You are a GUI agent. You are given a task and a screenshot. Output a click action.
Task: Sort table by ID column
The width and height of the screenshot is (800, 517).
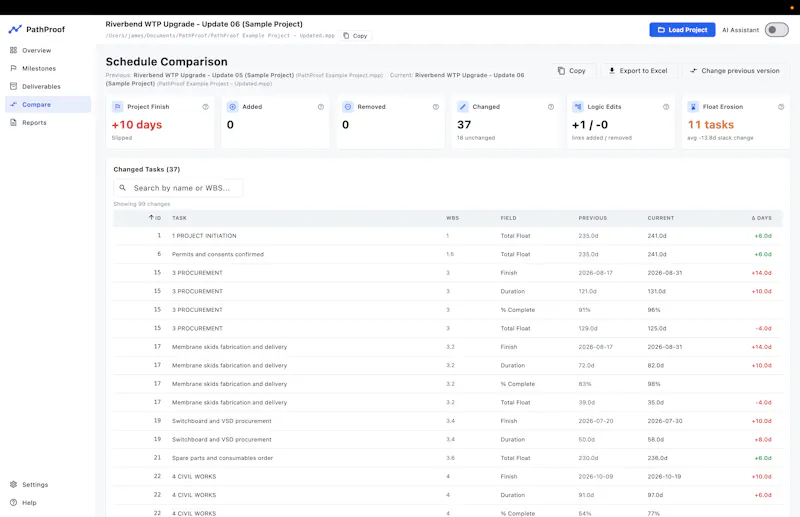tap(155, 218)
